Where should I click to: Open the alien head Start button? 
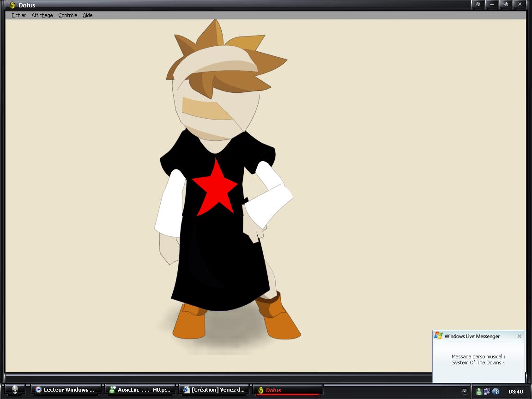[15, 390]
